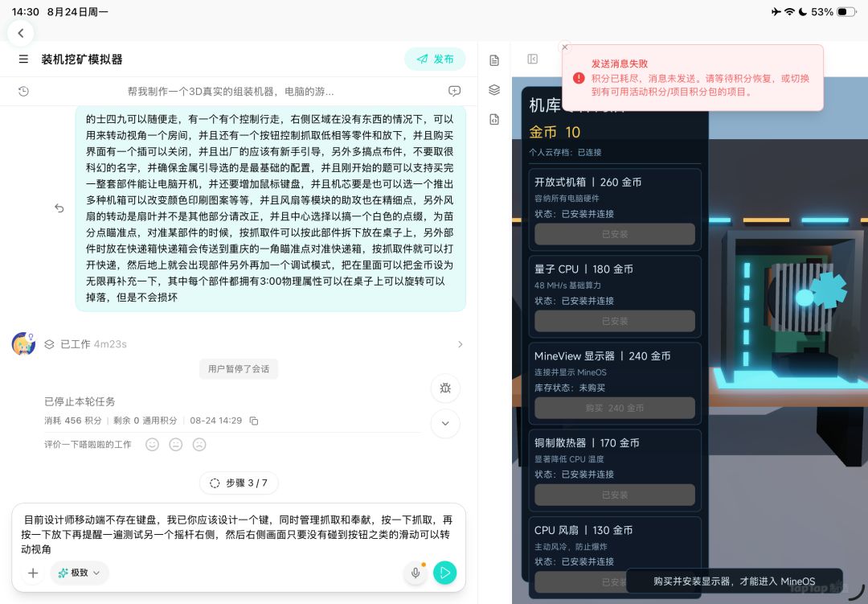Screen dimensions: 868x604
Task: Select 开放式机箱 | 260 金币 title
Action: click(588, 183)
